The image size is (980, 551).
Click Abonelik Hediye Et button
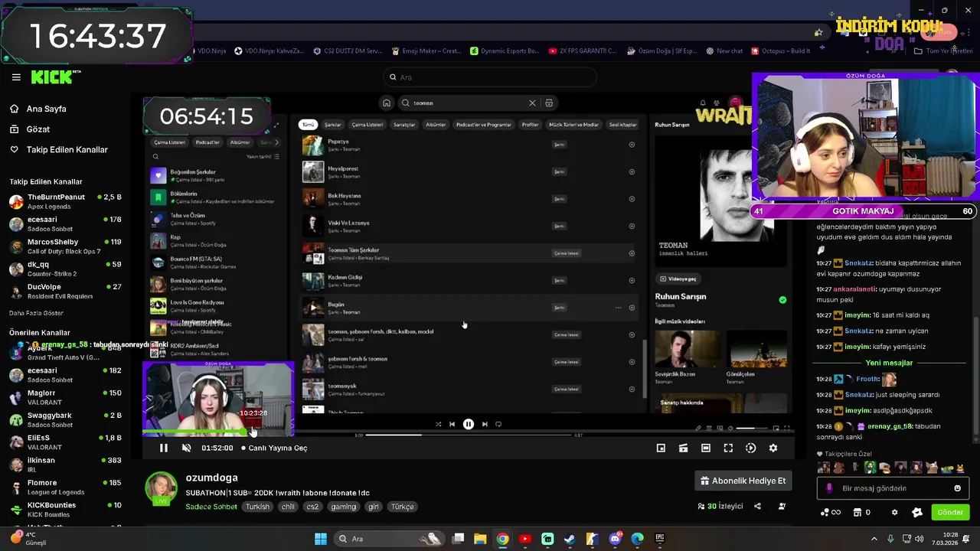743,481
